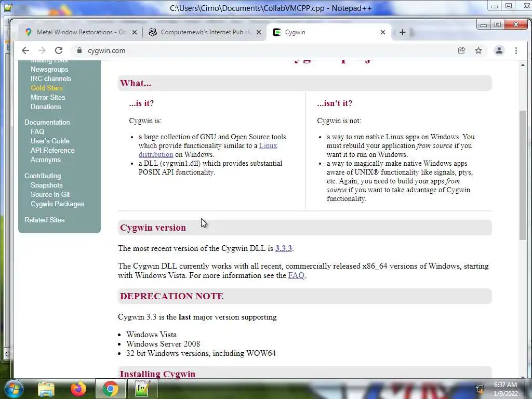Click the Chrome taskbar icon
The image size is (532, 399).
[110, 389]
